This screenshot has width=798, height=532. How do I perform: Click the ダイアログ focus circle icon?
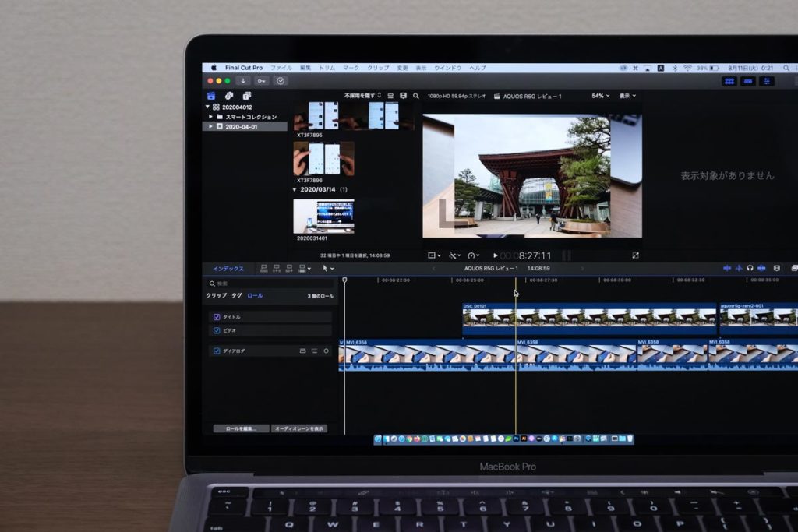coord(327,351)
